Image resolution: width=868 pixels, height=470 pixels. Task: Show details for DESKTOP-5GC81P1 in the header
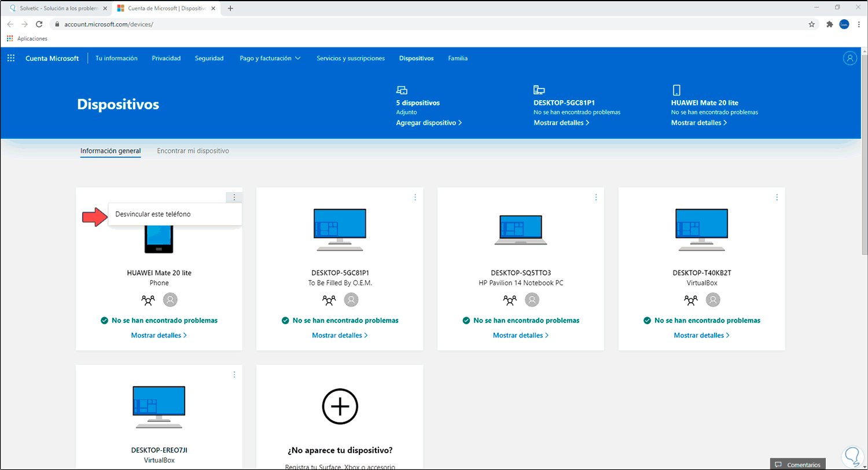pos(561,123)
